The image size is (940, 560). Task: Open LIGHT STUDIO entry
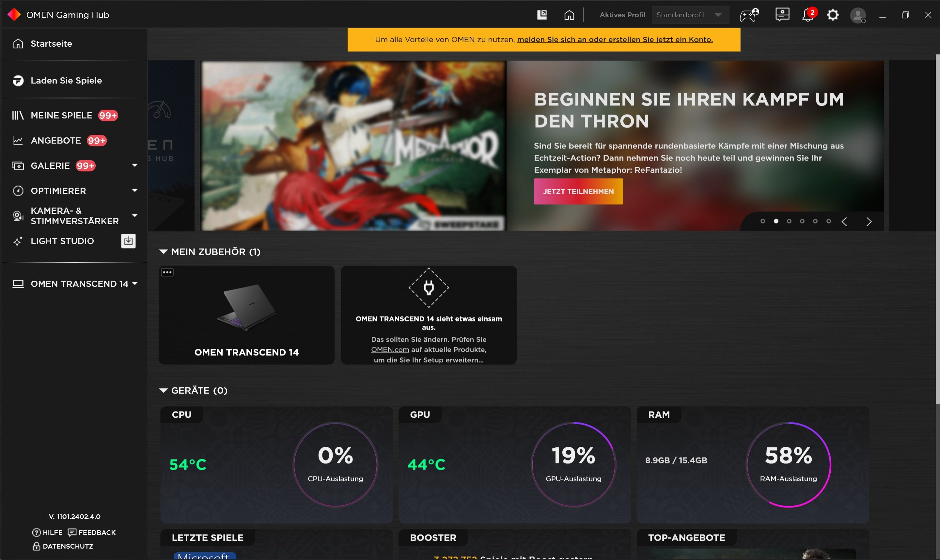pos(62,241)
